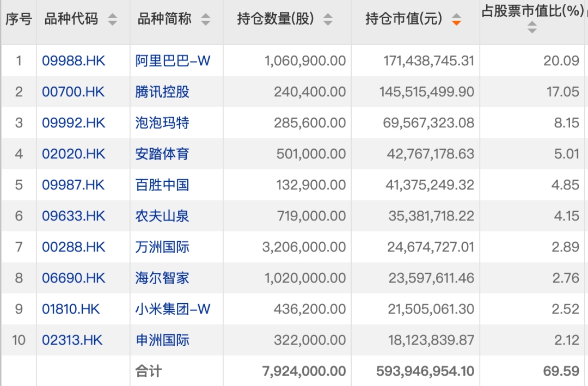The image size is (588, 386).
Task: Open stock code 09992.HK
Action: pos(73,123)
